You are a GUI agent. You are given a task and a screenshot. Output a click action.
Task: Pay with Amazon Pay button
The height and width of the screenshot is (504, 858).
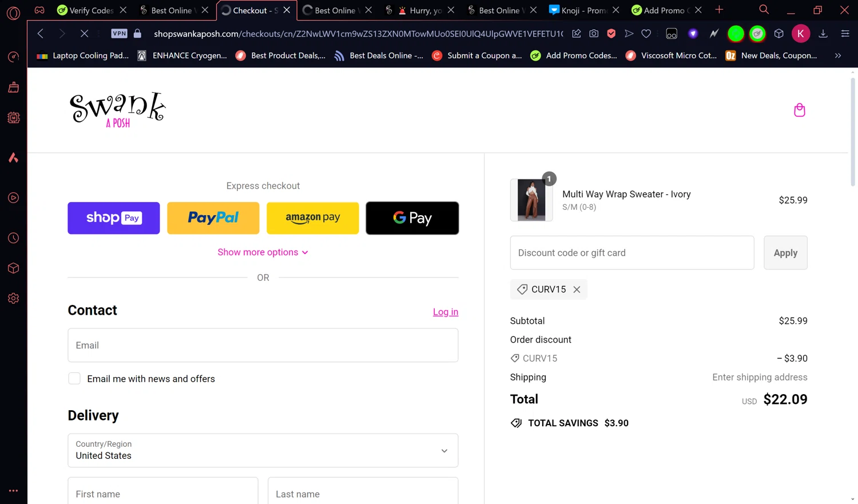pyautogui.click(x=313, y=218)
